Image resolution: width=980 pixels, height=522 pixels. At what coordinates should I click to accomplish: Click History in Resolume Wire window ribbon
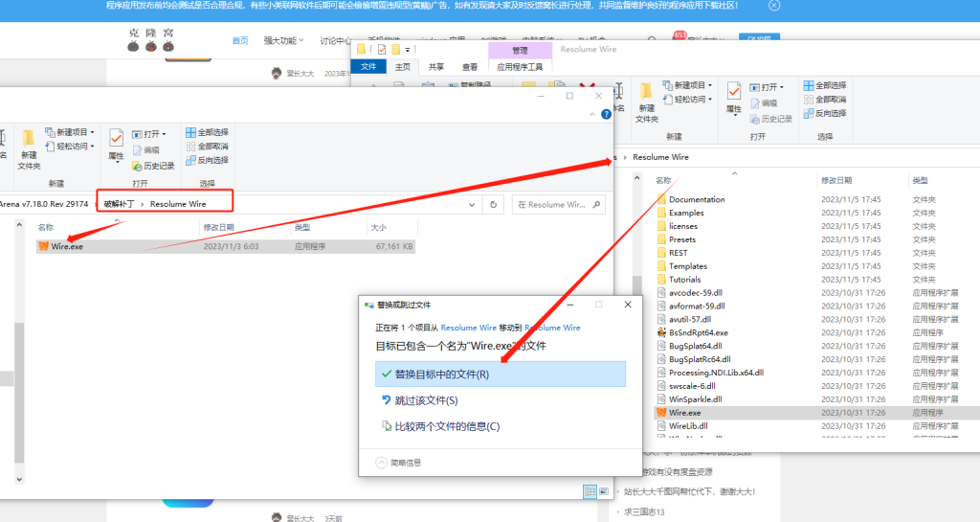(770, 119)
